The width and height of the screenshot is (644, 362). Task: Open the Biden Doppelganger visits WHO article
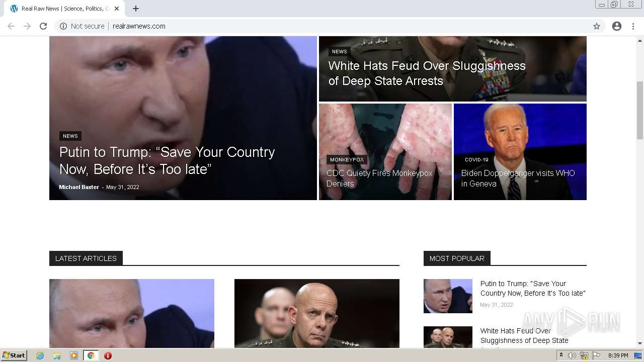tap(518, 178)
